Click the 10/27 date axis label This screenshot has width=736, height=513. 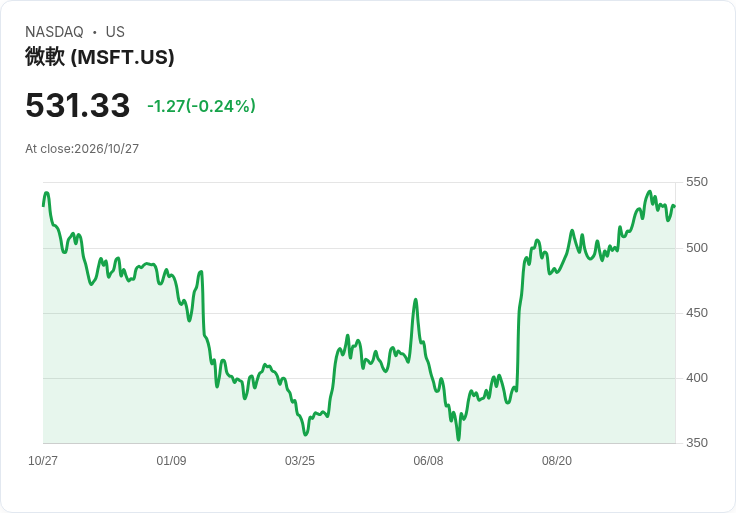click(43, 461)
